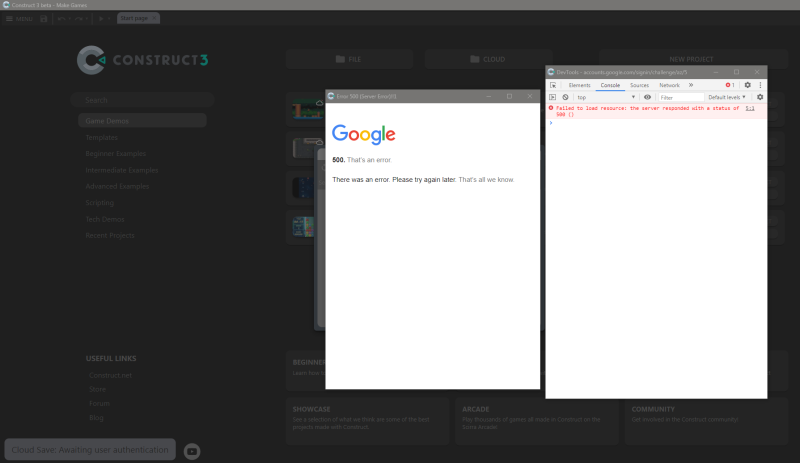The width and height of the screenshot is (800, 463).
Task: Switch to the DevTools Console tab
Action: click(610, 85)
